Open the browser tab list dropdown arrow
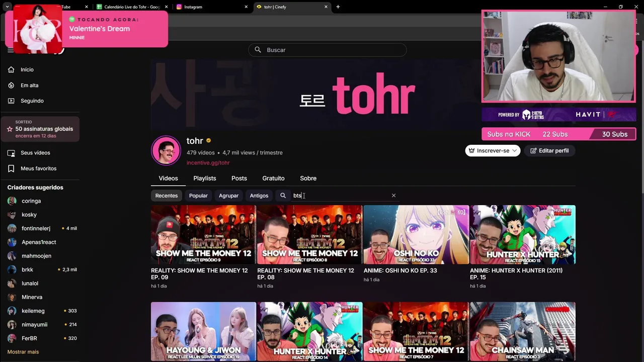 click(x=7, y=7)
